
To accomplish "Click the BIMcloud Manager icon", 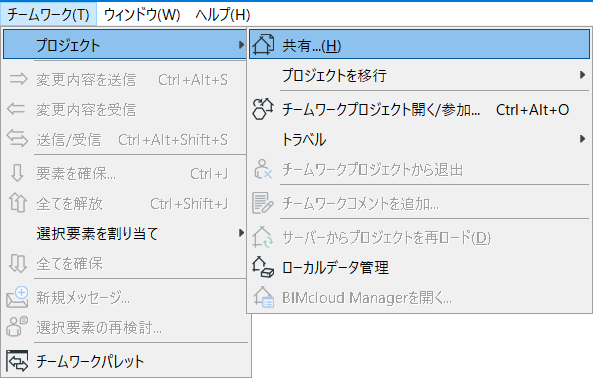I will point(263,297).
